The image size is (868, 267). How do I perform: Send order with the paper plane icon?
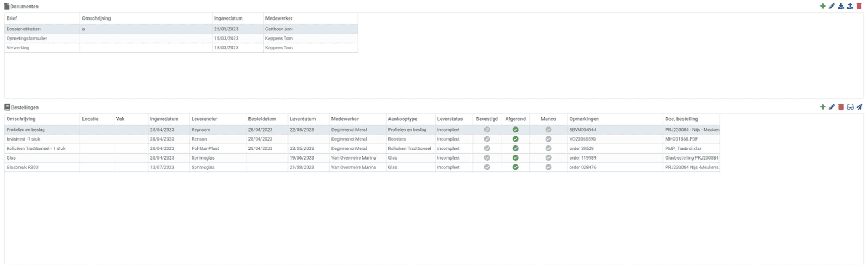[859, 107]
